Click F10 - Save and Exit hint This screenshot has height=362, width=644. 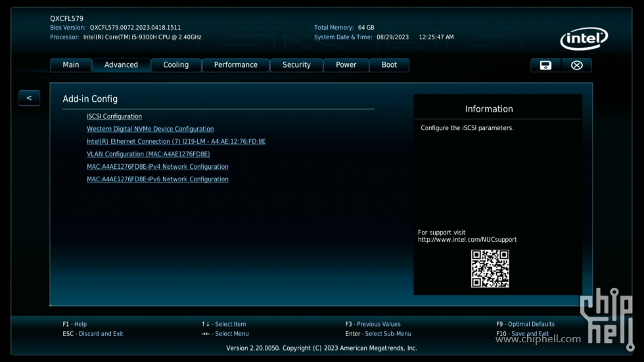tap(522, 334)
